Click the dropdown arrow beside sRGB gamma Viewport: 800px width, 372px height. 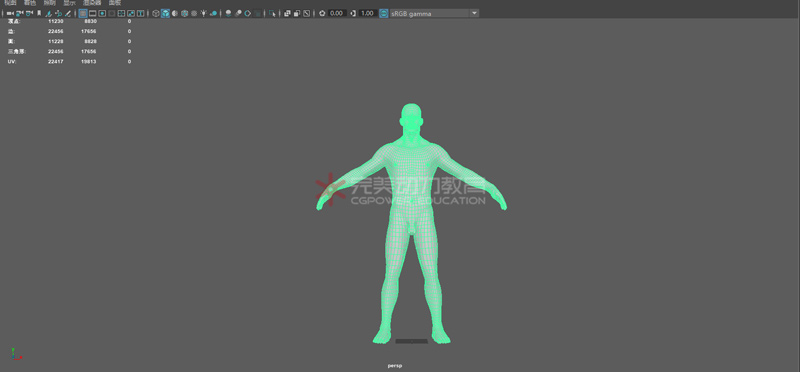(474, 13)
